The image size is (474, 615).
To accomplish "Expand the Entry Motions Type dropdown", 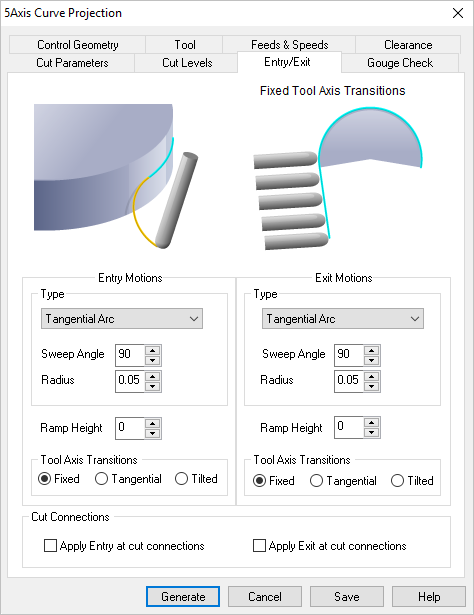I will click(x=122, y=318).
